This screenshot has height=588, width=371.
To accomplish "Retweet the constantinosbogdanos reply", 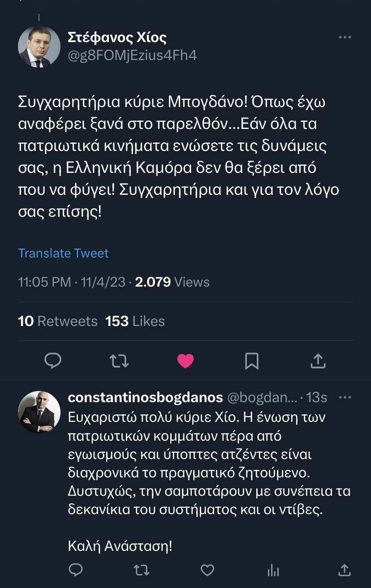I will pyautogui.click(x=142, y=570).
